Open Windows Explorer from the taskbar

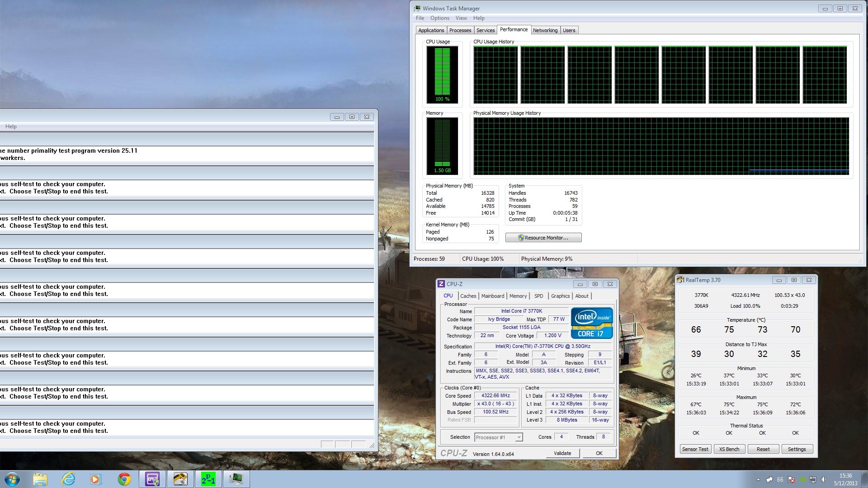[40, 479]
